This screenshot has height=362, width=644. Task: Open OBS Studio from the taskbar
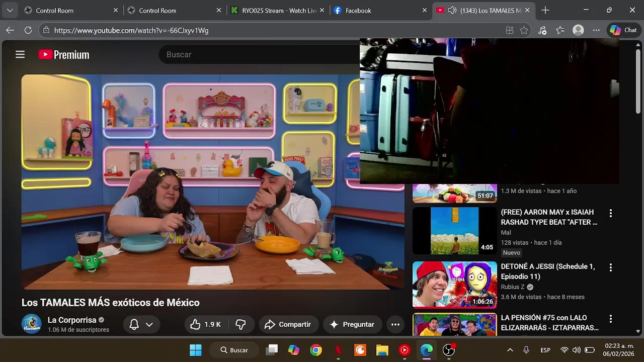coord(449,350)
